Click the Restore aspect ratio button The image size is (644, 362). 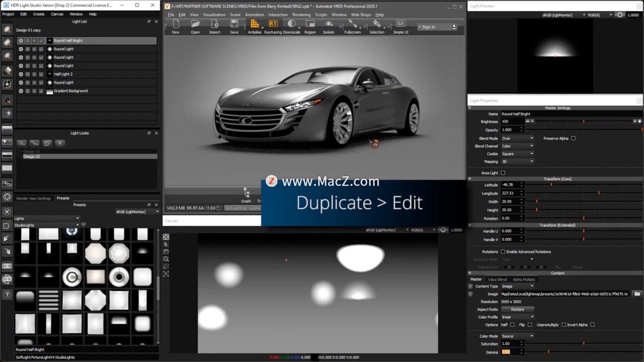click(x=518, y=309)
